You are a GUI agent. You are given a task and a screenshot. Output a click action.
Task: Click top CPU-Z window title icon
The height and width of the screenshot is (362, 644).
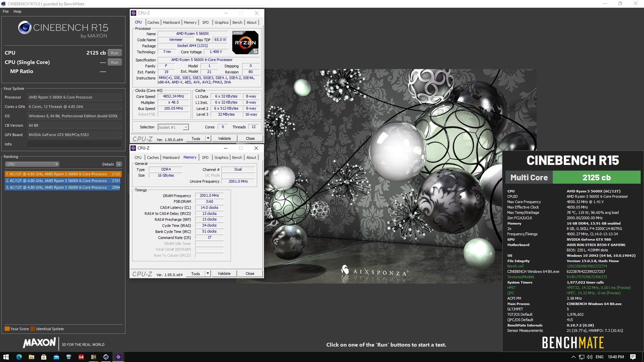pyautogui.click(x=133, y=13)
